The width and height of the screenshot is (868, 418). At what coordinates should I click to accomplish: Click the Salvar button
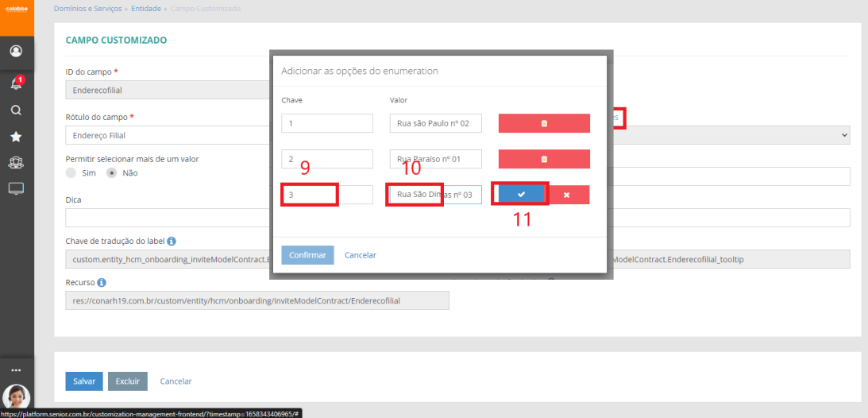84,381
